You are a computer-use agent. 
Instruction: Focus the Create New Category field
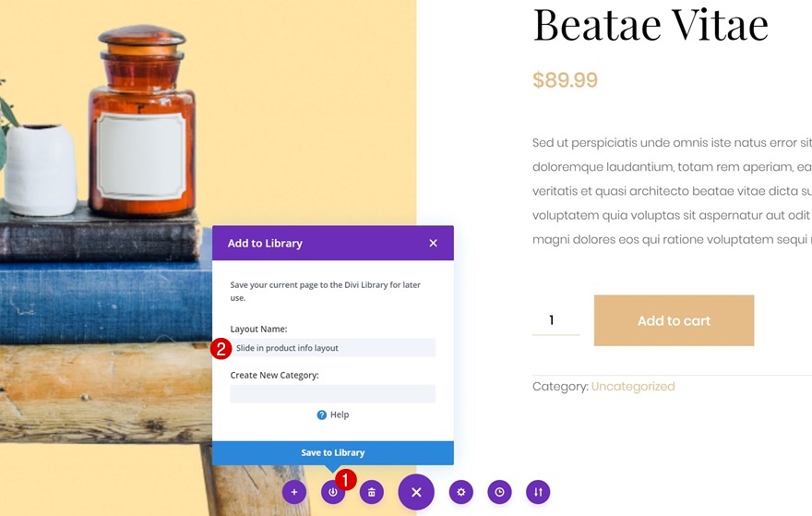332,394
